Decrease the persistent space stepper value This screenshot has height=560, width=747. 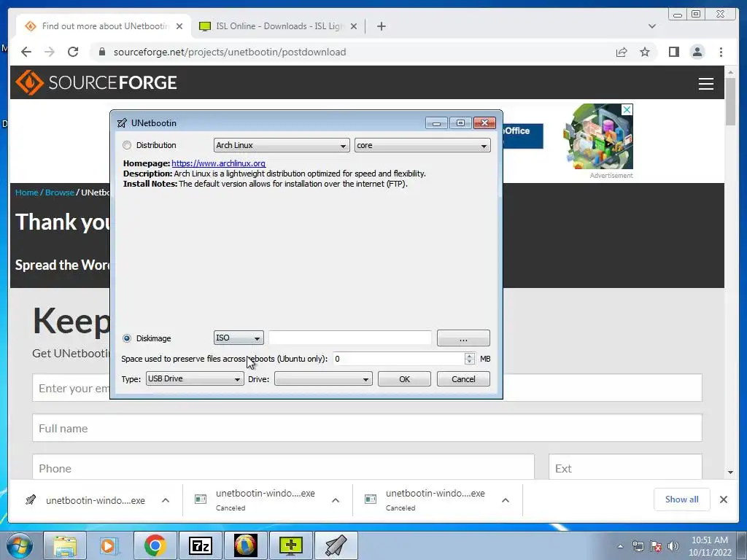coord(470,362)
